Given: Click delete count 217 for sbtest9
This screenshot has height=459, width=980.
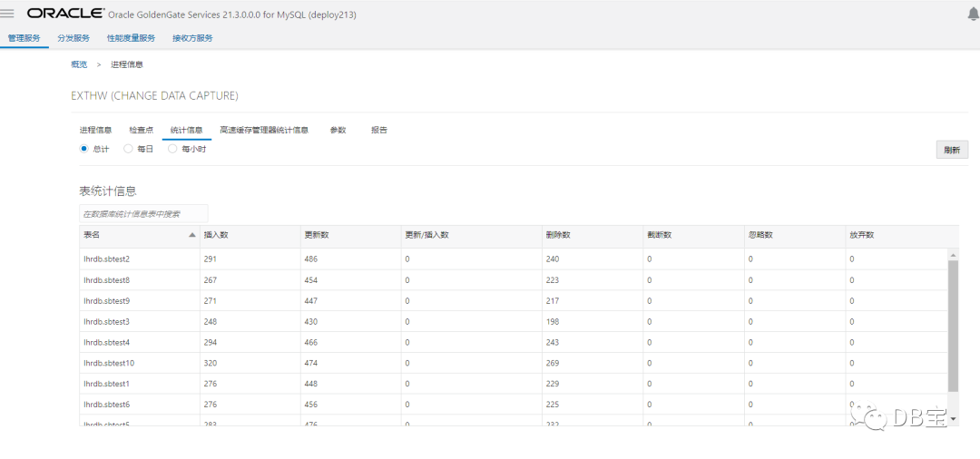Looking at the screenshot, I should [x=553, y=301].
